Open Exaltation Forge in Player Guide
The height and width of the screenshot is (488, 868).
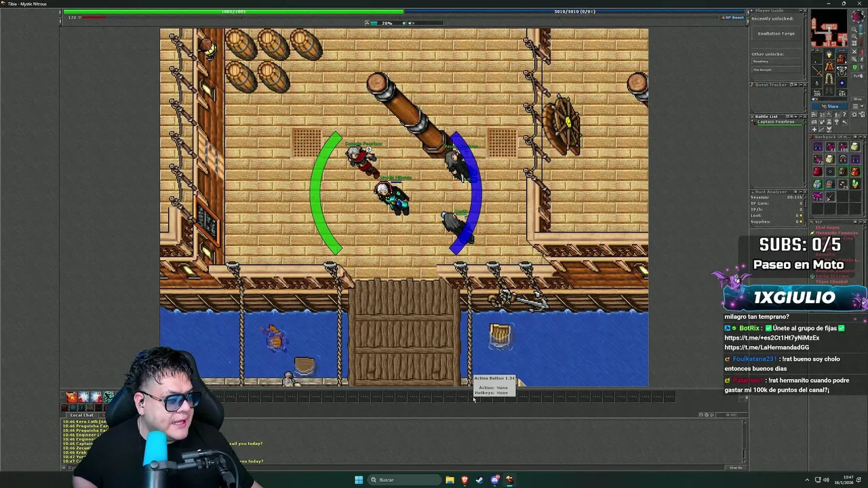pyautogui.click(x=776, y=33)
